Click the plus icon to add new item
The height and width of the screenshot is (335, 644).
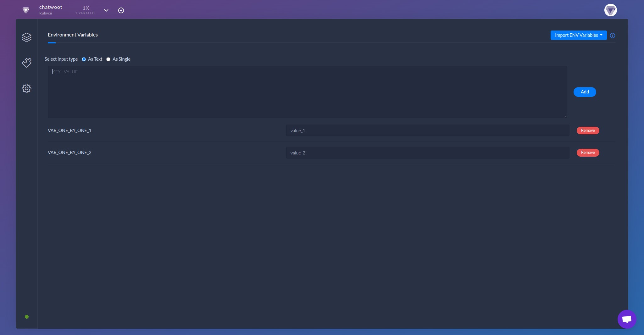coord(121,10)
